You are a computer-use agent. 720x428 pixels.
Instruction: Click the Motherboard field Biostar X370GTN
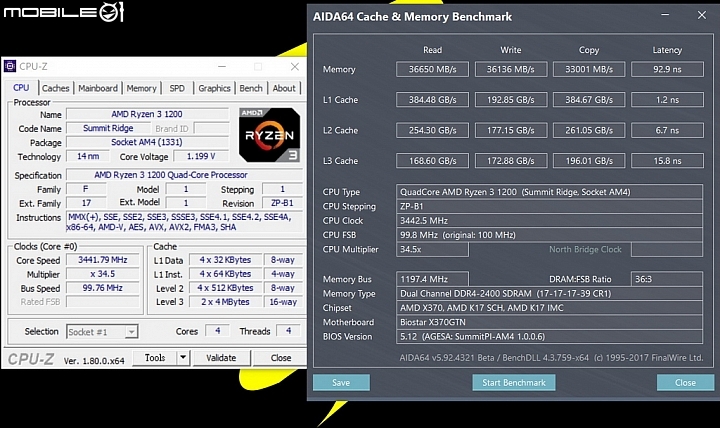coord(549,322)
